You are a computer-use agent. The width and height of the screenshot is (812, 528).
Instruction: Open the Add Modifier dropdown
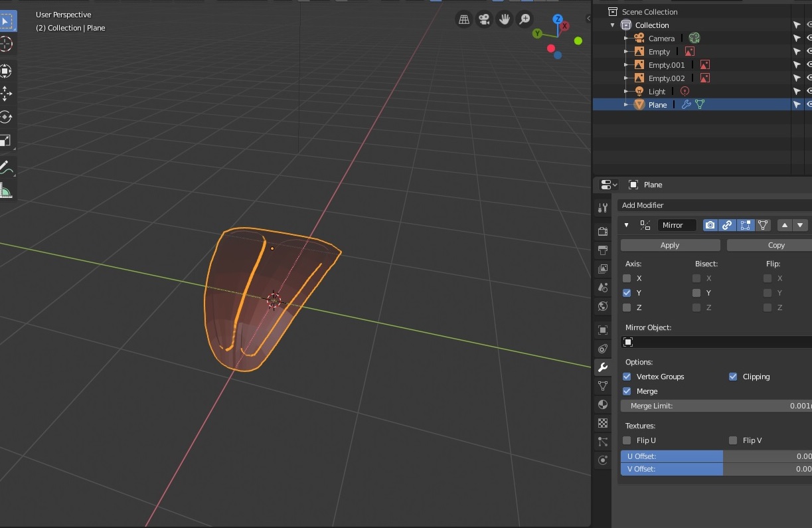pos(714,205)
